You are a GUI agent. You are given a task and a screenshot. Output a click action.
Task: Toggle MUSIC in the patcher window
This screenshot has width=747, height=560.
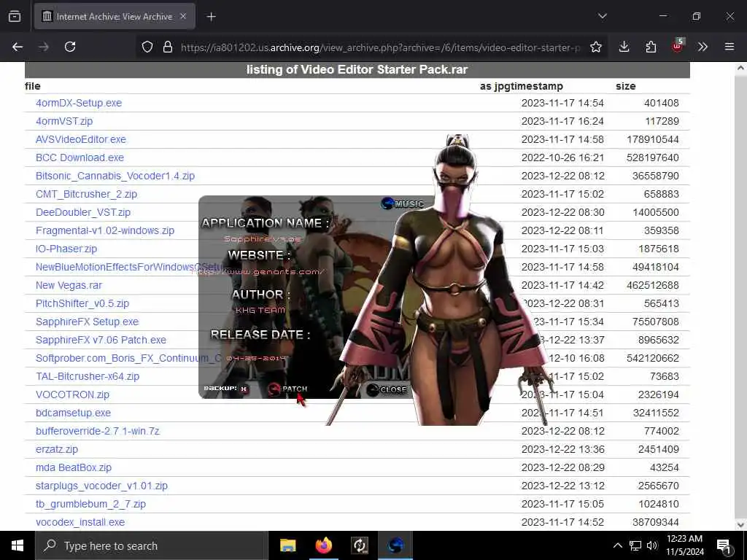tap(403, 204)
